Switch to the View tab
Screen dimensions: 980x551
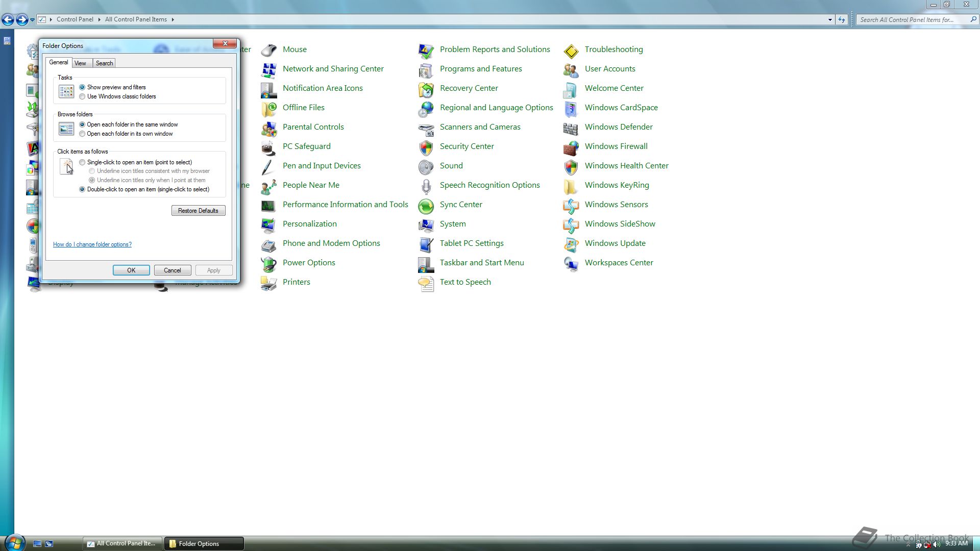point(81,63)
